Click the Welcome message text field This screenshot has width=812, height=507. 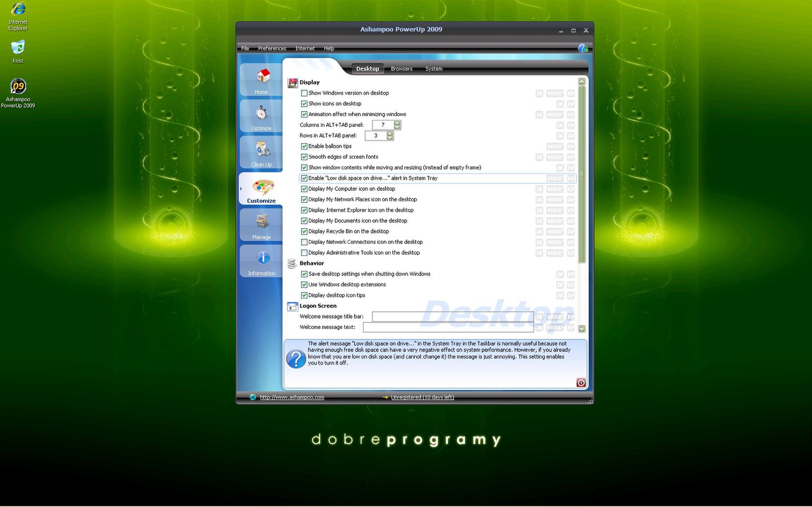[x=449, y=327]
